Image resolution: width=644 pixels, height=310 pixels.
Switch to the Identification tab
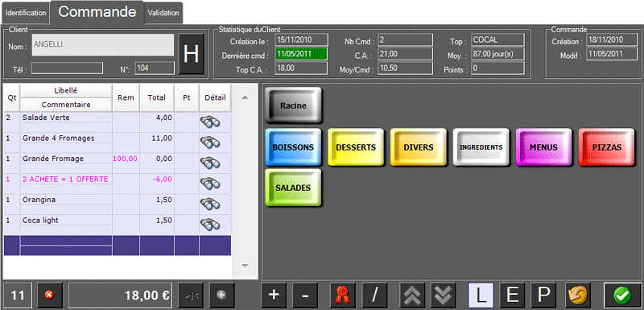pos(26,13)
